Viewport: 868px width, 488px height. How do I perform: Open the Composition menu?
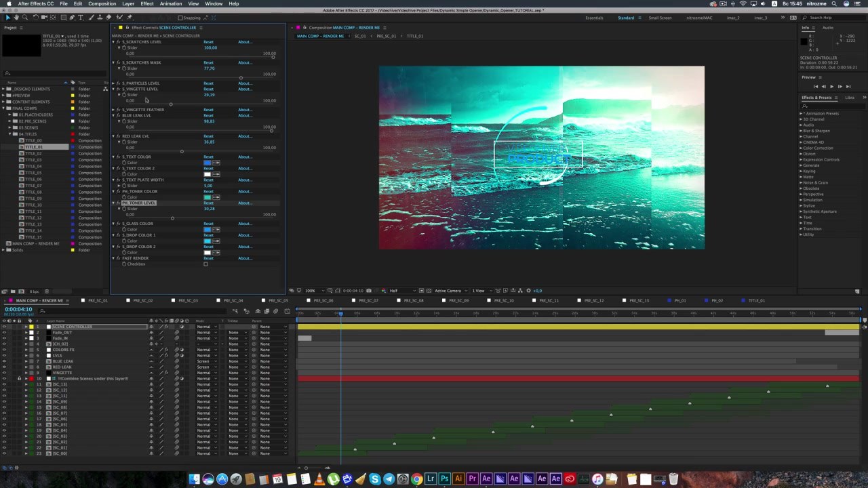[x=102, y=3]
